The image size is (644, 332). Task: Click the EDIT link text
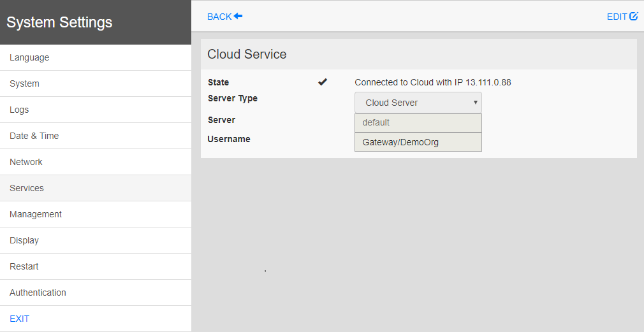coord(617,17)
